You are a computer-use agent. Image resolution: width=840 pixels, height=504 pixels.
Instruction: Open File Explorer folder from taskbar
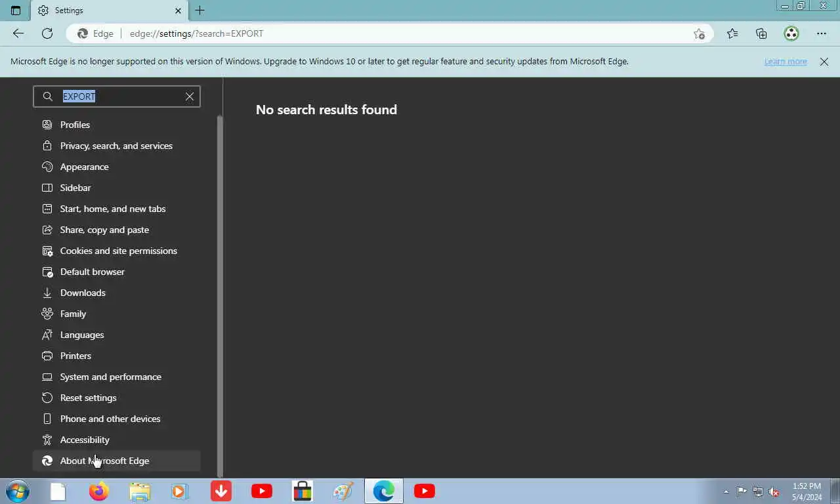(x=140, y=491)
